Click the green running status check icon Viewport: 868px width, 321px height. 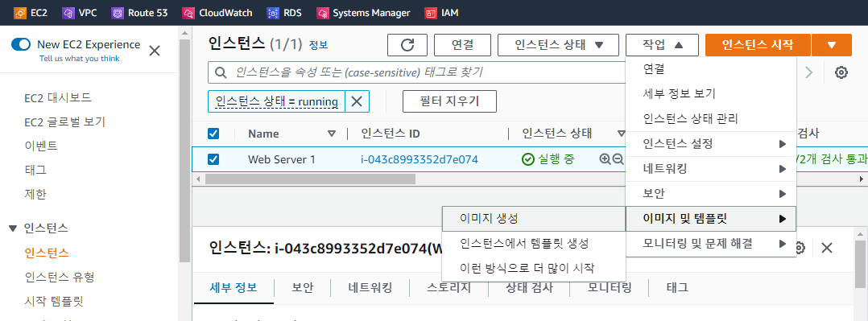528,159
